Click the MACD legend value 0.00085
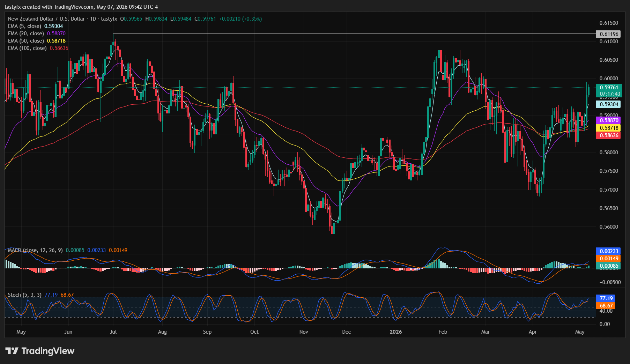Viewport: 630px width, 364px height. click(x=75, y=250)
